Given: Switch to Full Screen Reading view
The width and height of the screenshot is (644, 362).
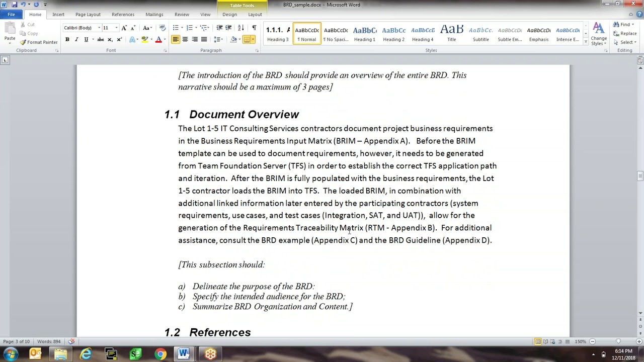Looking at the screenshot, I should coord(545,342).
